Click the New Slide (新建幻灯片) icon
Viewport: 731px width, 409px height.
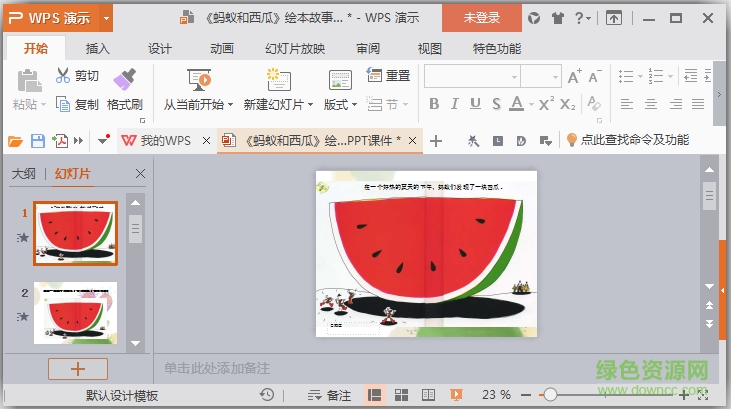pos(278,80)
